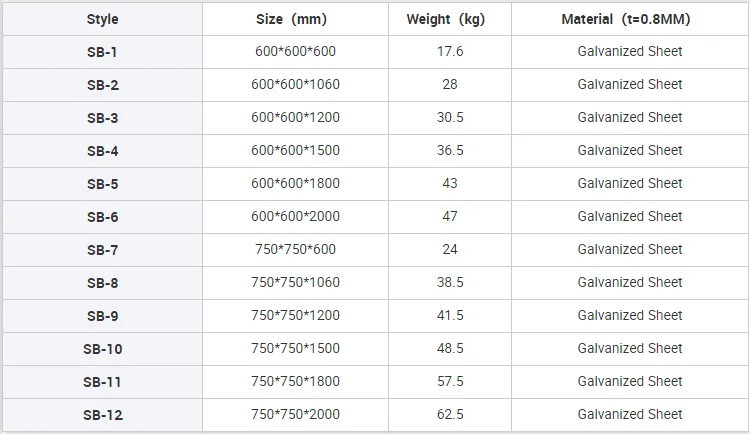Select the 43 weight cell
Viewport: 751px width, 434px height.
450,183
